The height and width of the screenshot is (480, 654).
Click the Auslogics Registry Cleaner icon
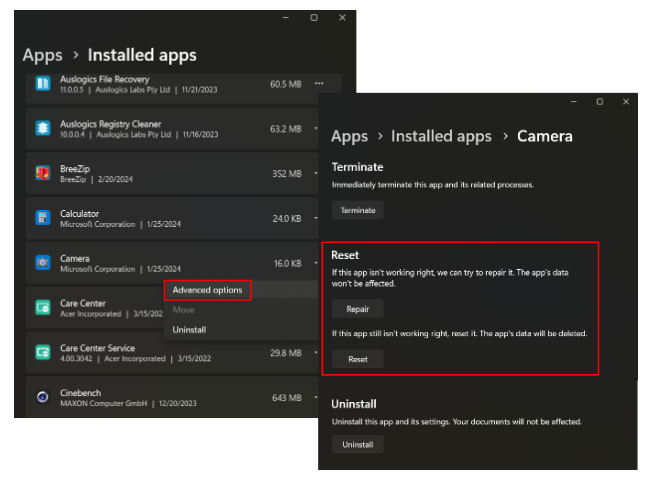[x=43, y=128]
